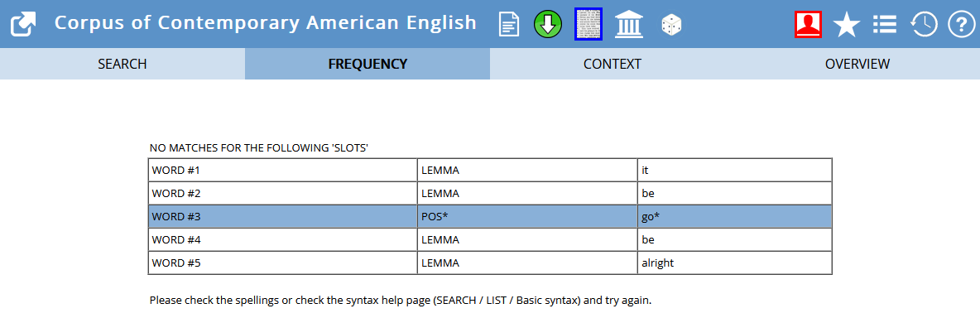Viewport: 980px width, 318px height.
Task: Select the highlighted WORD #3 cell
Action: click(282, 216)
